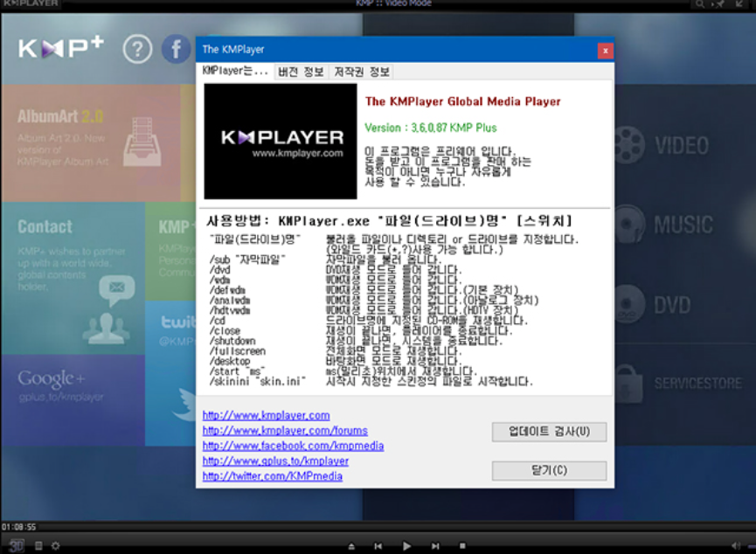Toggle the 3D mode button

17,545
